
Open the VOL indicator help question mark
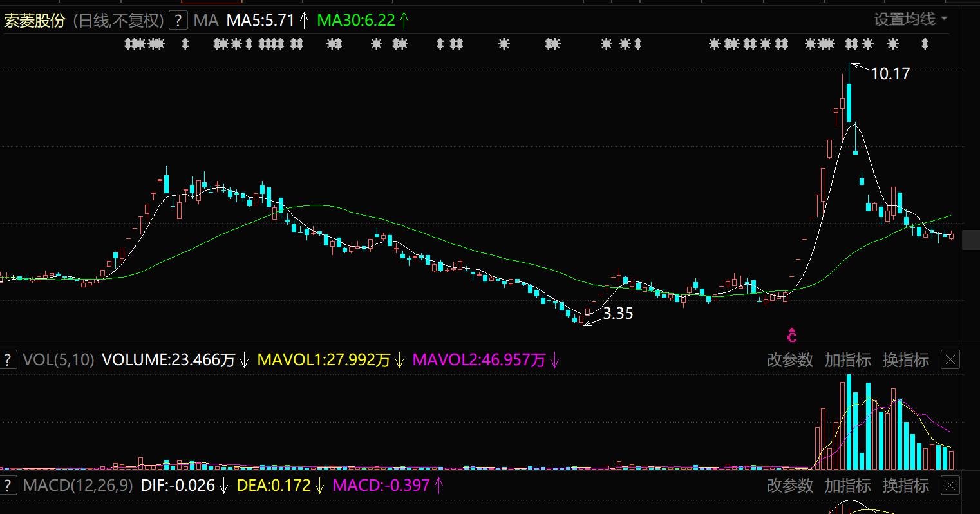point(8,359)
